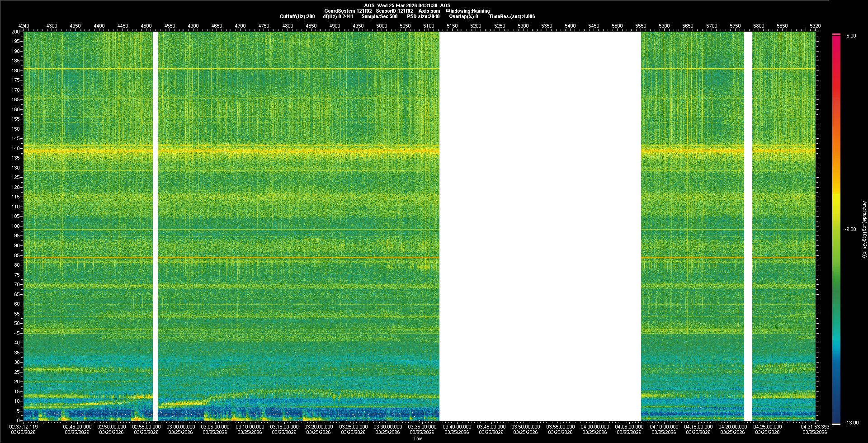Click the large white data gap region

(x=540, y=226)
